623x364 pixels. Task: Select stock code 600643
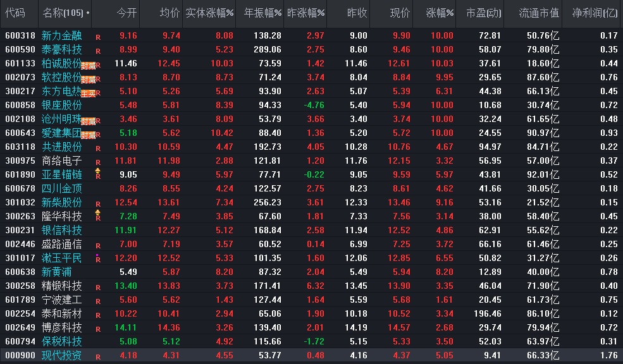click(20, 133)
